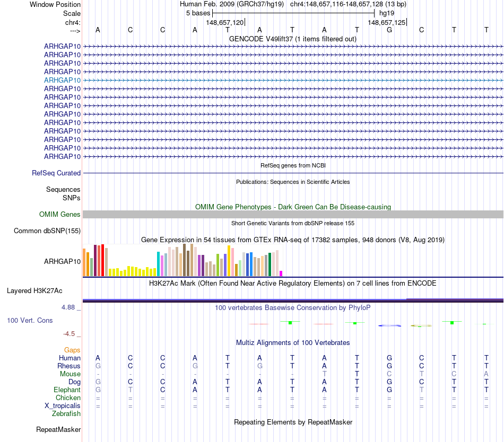This screenshot has width=504, height=442.
Task: Click the 100 Vert. Cons label
Action: point(30,320)
